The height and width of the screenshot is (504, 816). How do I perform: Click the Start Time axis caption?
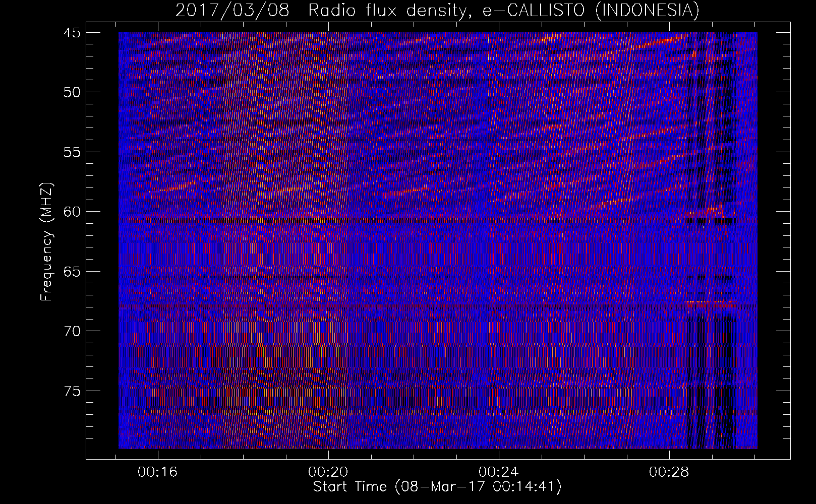(x=437, y=487)
